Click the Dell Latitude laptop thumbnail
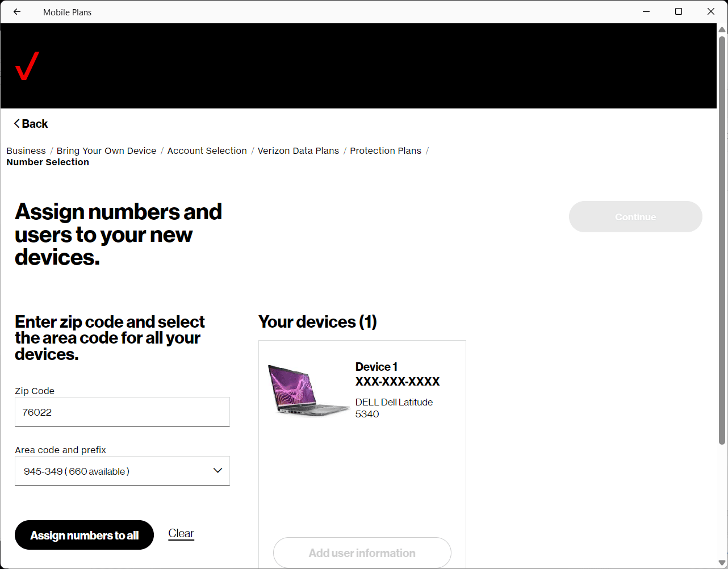Image resolution: width=728 pixels, height=569 pixels. click(x=308, y=390)
